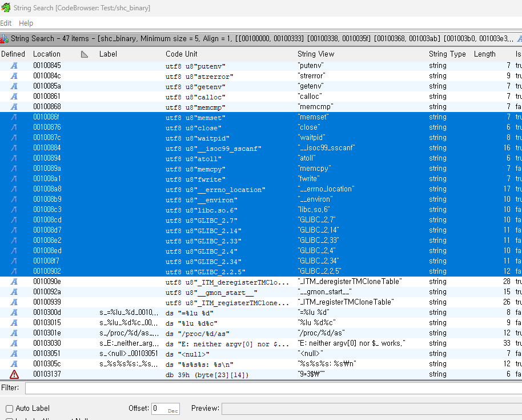Select location cell 00100845
This screenshot has height=420, width=522.
(47, 66)
